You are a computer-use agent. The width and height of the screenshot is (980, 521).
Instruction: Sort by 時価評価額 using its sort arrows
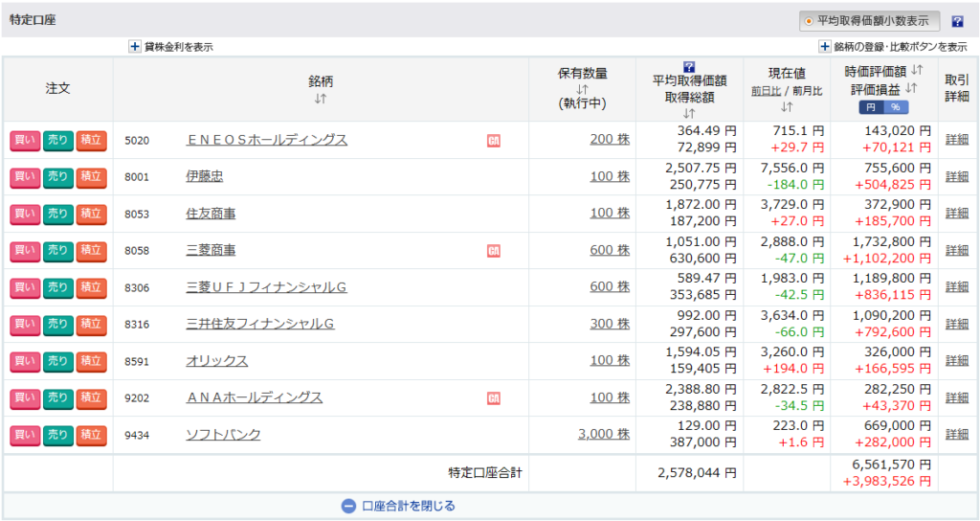point(917,70)
